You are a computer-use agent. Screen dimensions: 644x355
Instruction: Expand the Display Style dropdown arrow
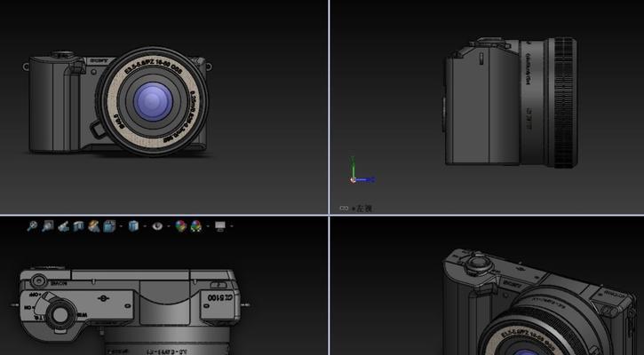click(x=144, y=226)
